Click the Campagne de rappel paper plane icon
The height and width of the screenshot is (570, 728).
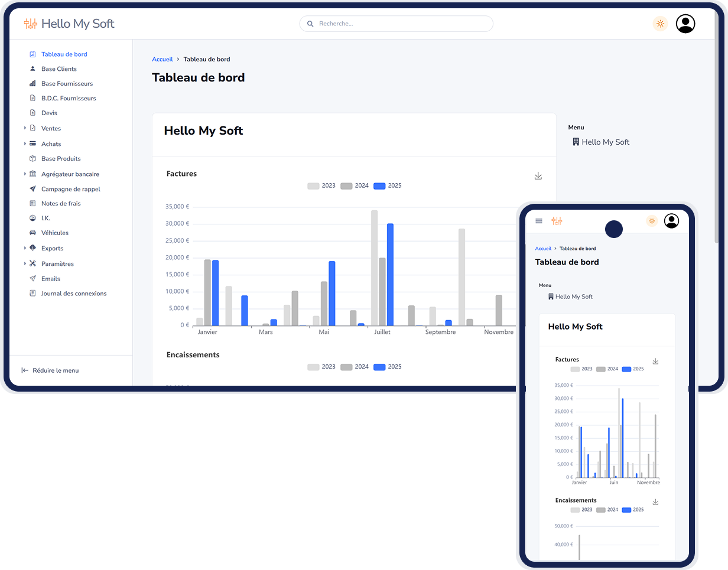(33, 189)
